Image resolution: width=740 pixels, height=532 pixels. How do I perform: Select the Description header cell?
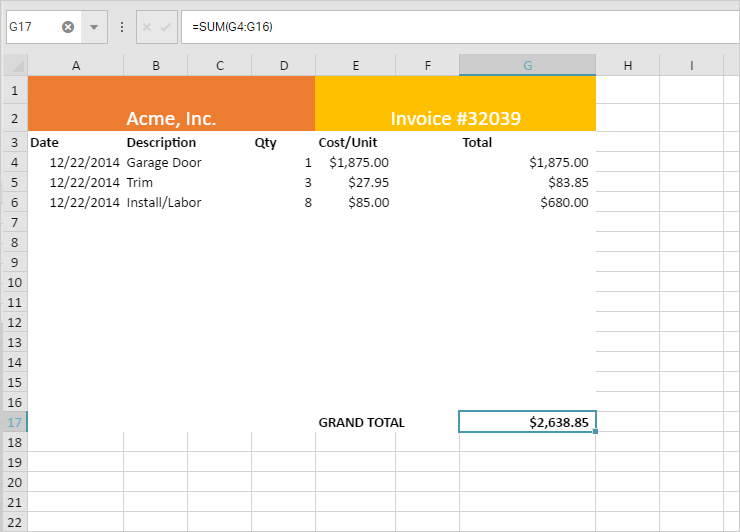click(156, 142)
